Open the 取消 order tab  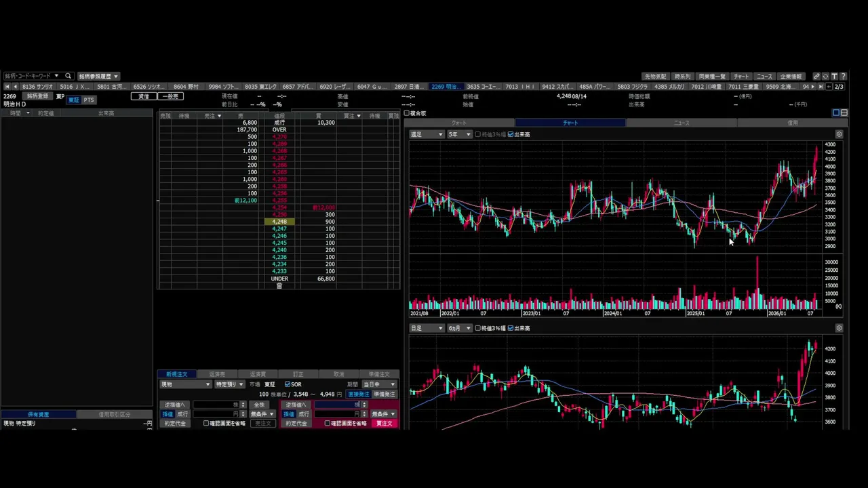pyautogui.click(x=338, y=374)
